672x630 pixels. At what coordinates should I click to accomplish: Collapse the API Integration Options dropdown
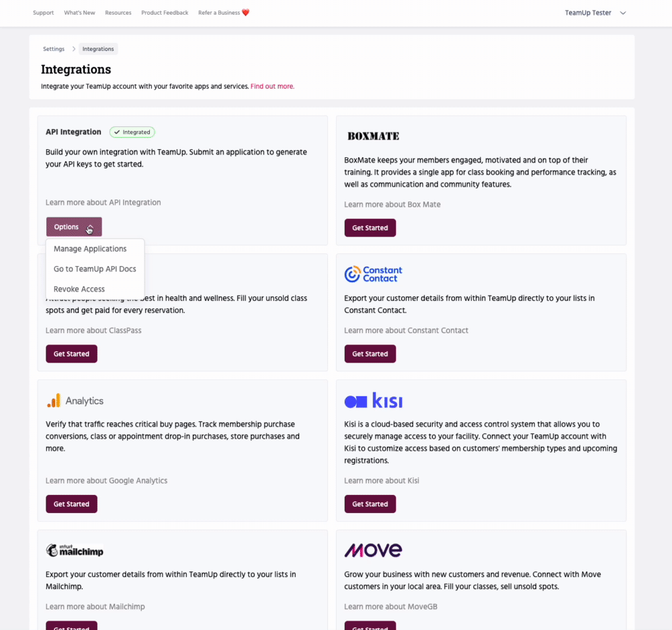(74, 227)
